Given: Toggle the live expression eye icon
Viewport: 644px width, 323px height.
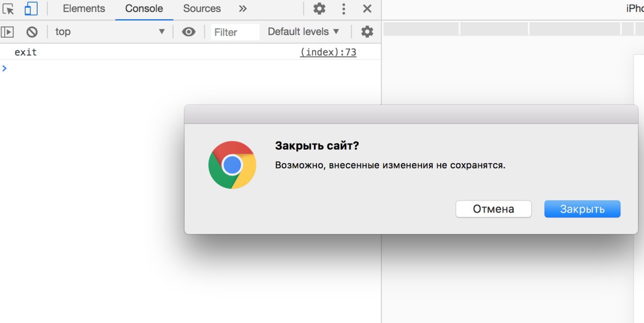Looking at the screenshot, I should point(189,32).
